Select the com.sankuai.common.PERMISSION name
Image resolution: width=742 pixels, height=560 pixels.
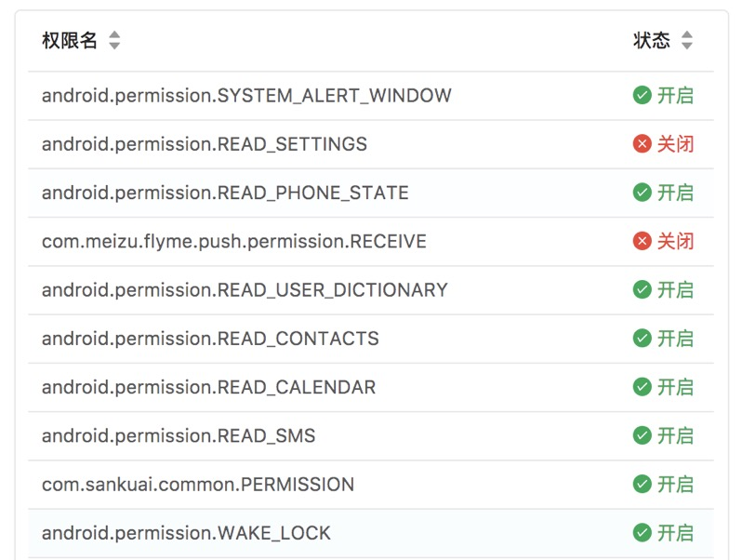point(198,485)
